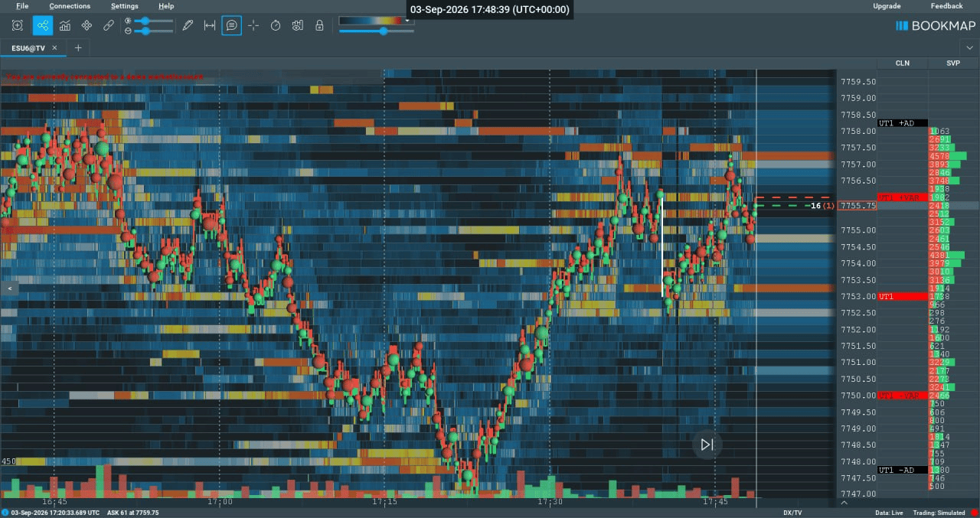Screen dimensions: 980x518
Task: Click the 17:30 time axis label
Action: pos(550,503)
